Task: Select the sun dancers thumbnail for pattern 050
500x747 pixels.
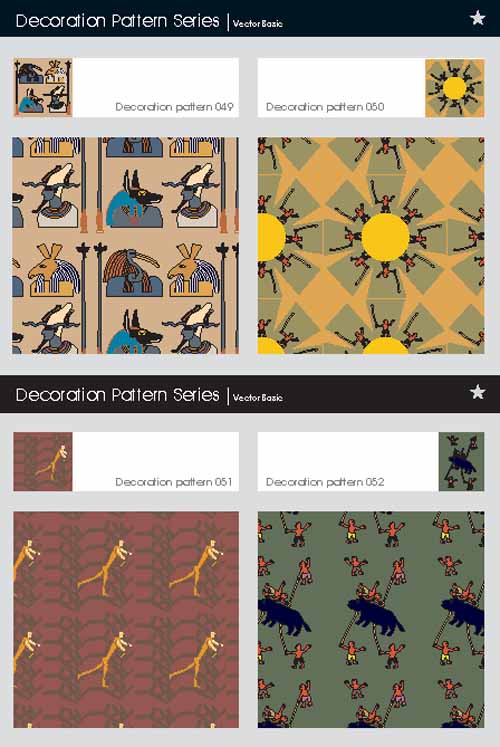Action: click(x=455, y=88)
